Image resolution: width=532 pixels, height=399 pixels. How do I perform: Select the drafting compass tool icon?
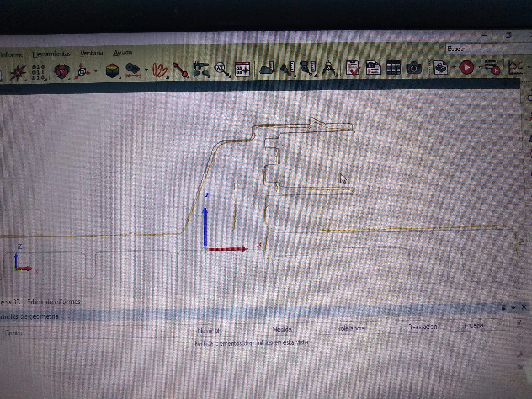pyautogui.click(x=329, y=69)
